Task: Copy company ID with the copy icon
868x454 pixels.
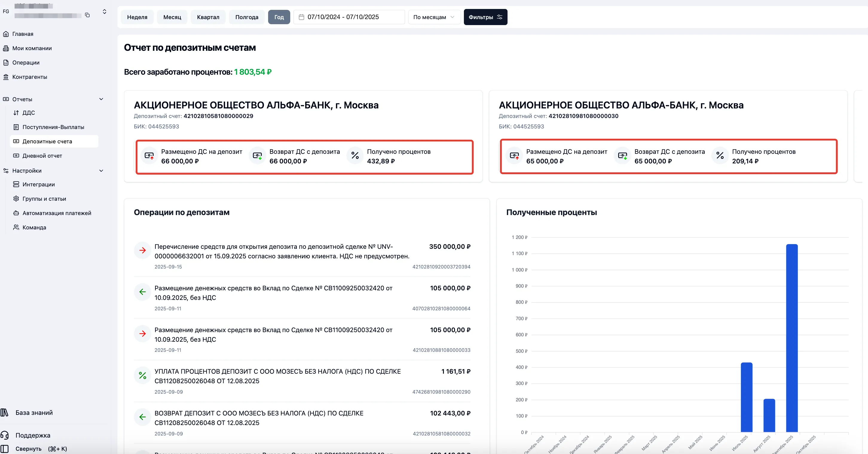Action: tap(87, 15)
